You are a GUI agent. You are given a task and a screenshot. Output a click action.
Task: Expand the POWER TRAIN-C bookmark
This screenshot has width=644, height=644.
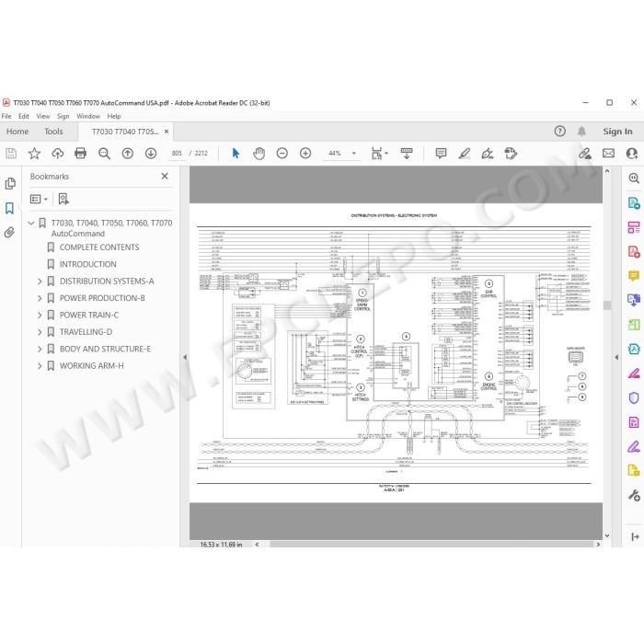pos(40,316)
